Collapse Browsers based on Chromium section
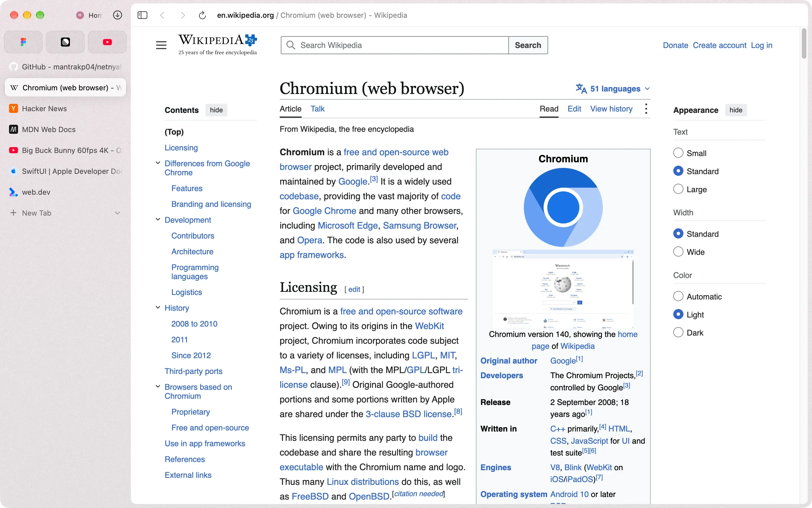 pos(158,386)
